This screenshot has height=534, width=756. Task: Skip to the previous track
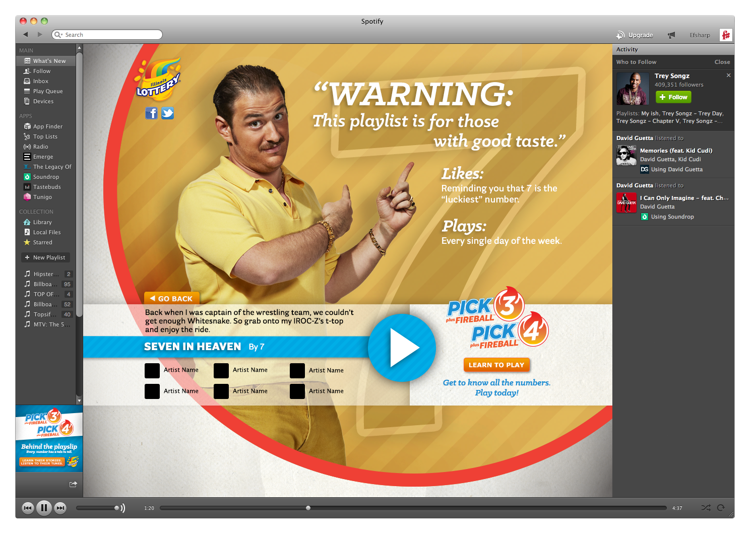point(28,508)
